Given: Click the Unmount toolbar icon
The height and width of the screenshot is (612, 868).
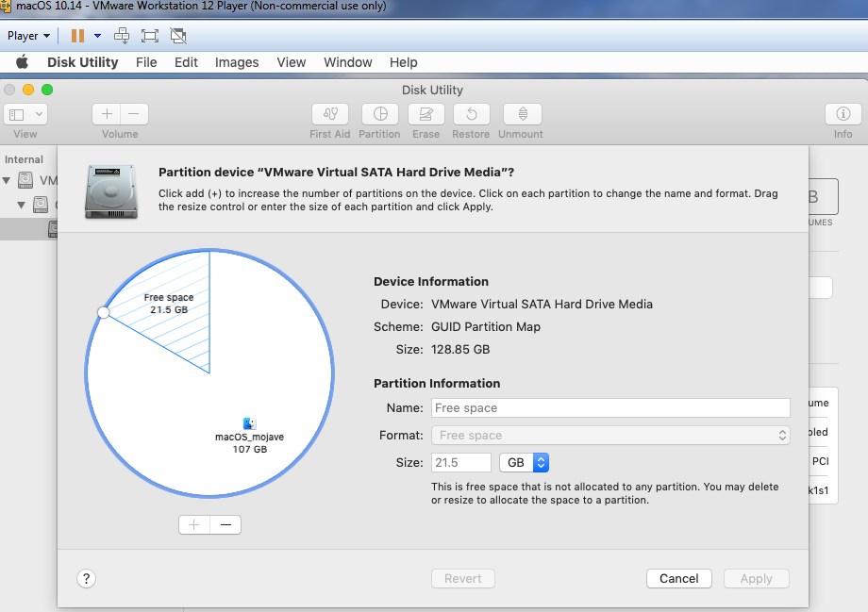Looking at the screenshot, I should 522,114.
